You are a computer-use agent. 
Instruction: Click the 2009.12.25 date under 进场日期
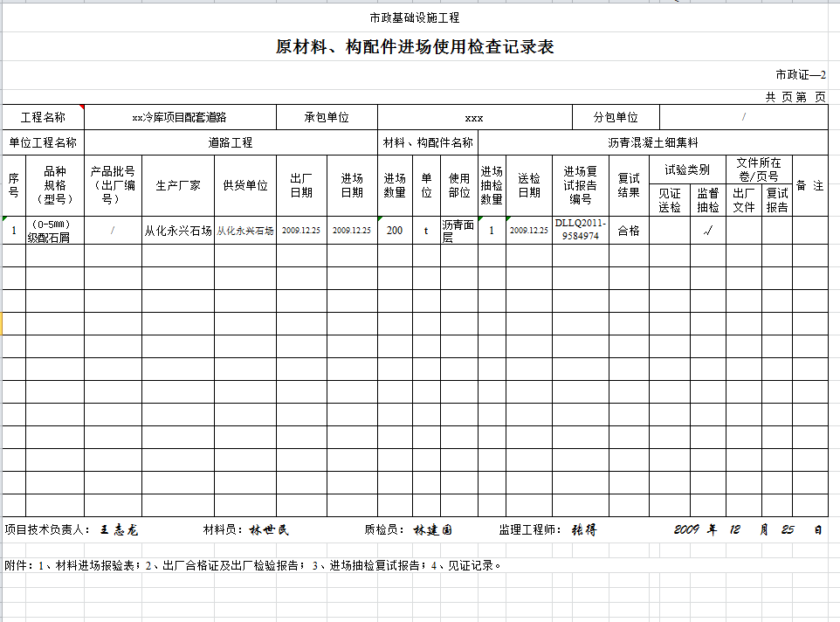click(x=352, y=231)
